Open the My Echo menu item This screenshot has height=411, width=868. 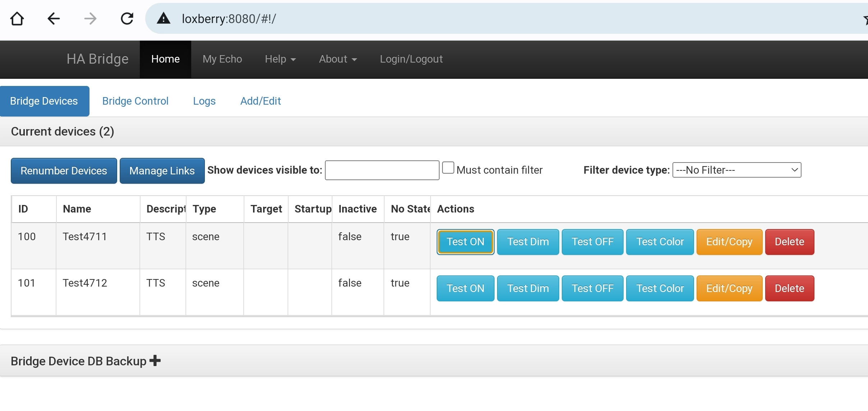(222, 59)
